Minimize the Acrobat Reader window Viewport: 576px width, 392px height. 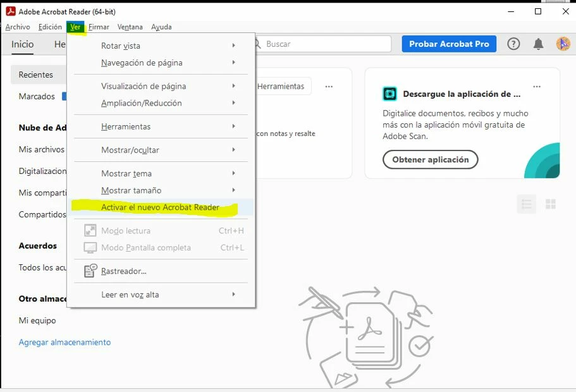(x=511, y=11)
